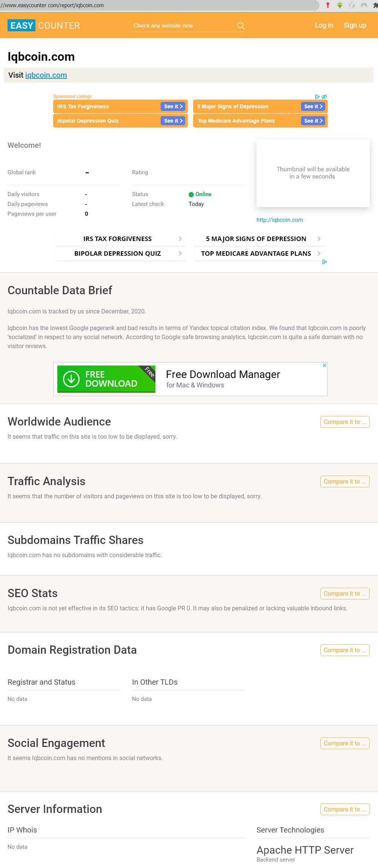
Task: Open the Worldwide Audience Compare it to dropdown
Action: pyautogui.click(x=344, y=422)
